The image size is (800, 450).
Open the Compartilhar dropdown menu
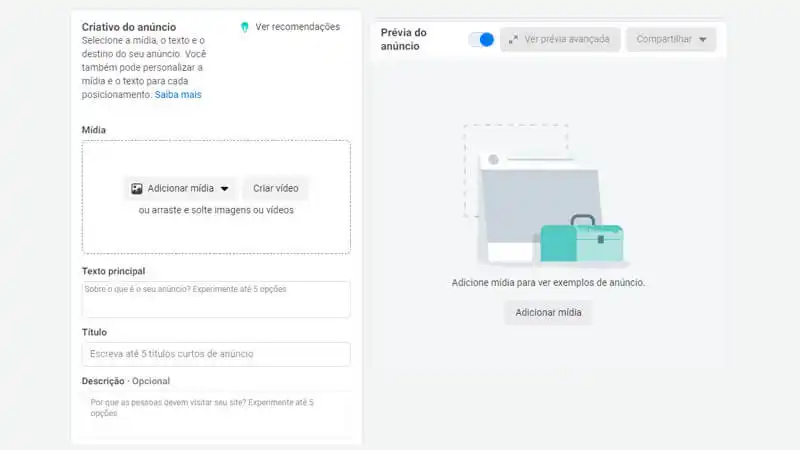pos(671,40)
